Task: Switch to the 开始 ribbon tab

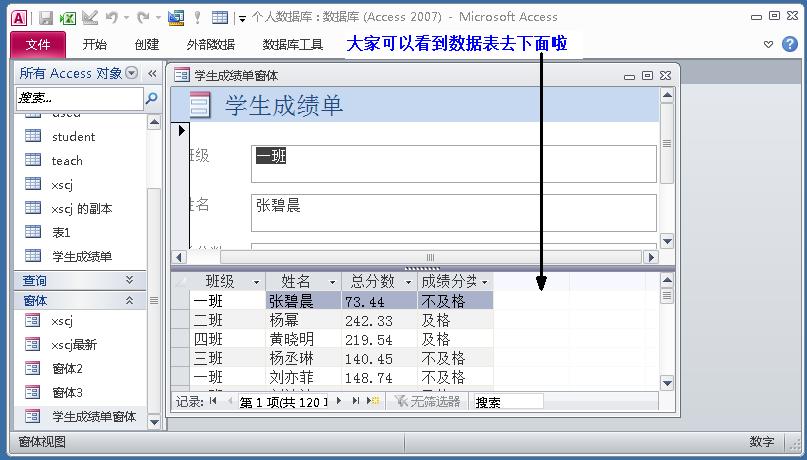Action: tap(95, 45)
